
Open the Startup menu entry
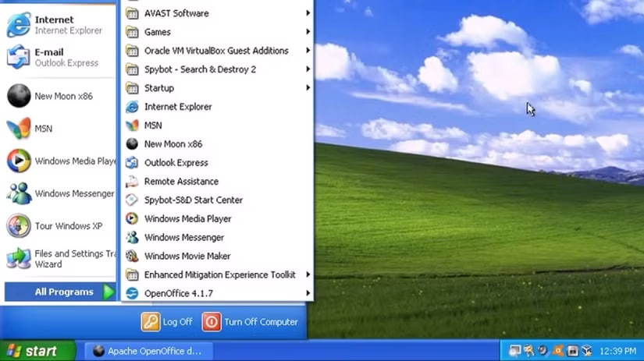217,88
